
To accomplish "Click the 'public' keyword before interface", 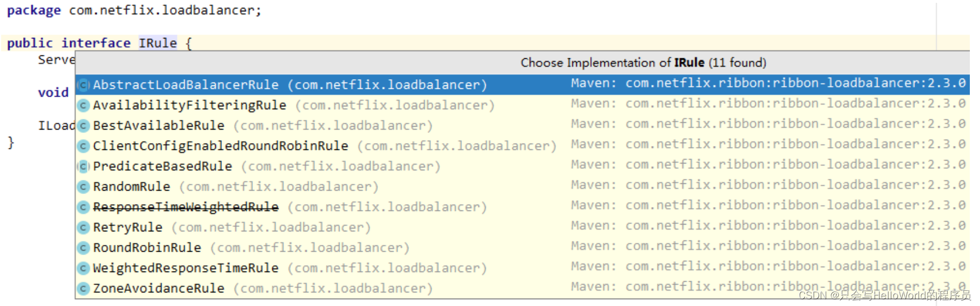I will click(x=30, y=43).
